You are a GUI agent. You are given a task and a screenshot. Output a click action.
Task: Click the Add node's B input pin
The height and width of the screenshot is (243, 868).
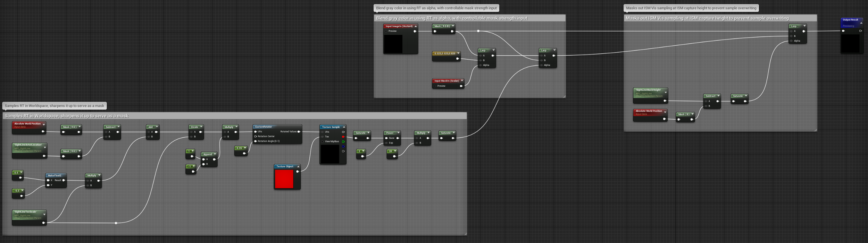(149, 137)
